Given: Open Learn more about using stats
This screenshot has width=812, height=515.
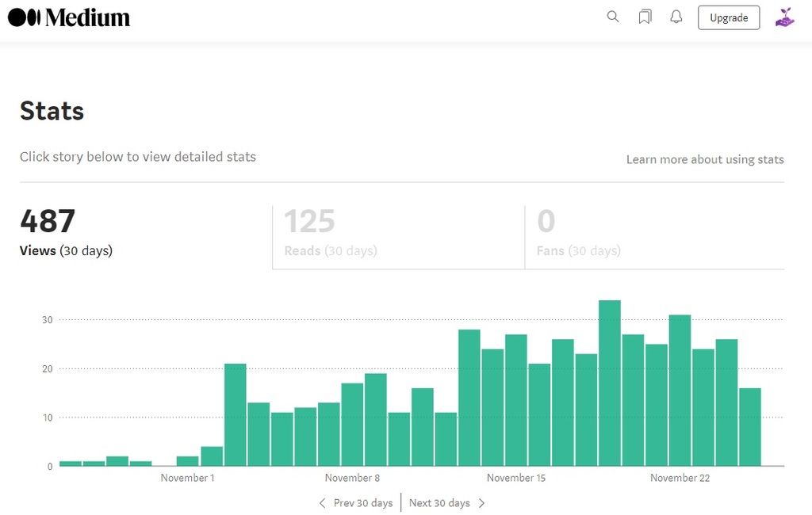Looking at the screenshot, I should point(705,159).
